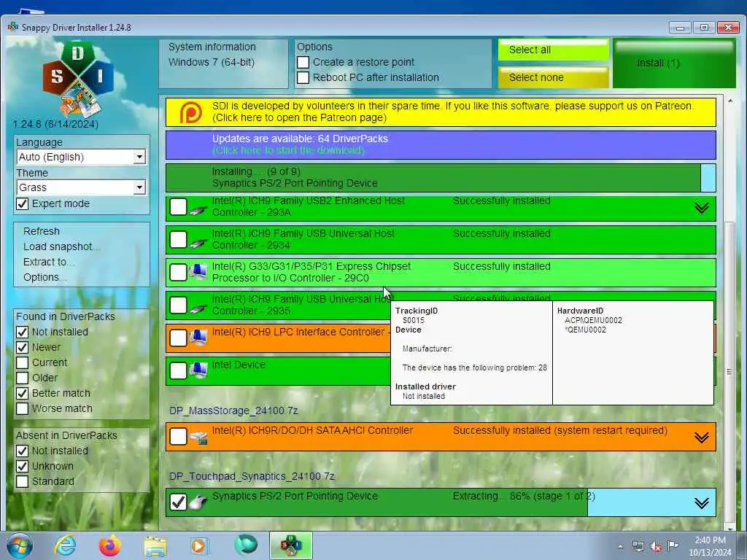The height and width of the screenshot is (560, 747).
Task: Enable the Worse match filter
Action: point(23,408)
